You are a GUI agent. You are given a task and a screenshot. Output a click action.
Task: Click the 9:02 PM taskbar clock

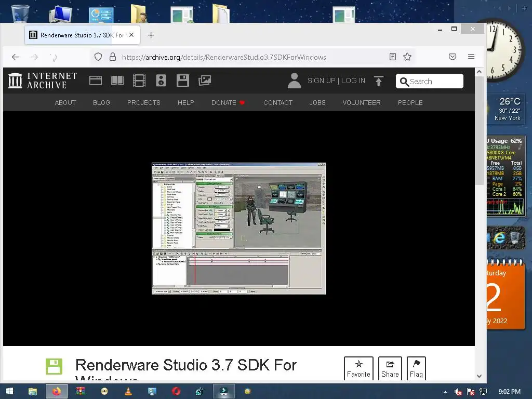(509, 392)
